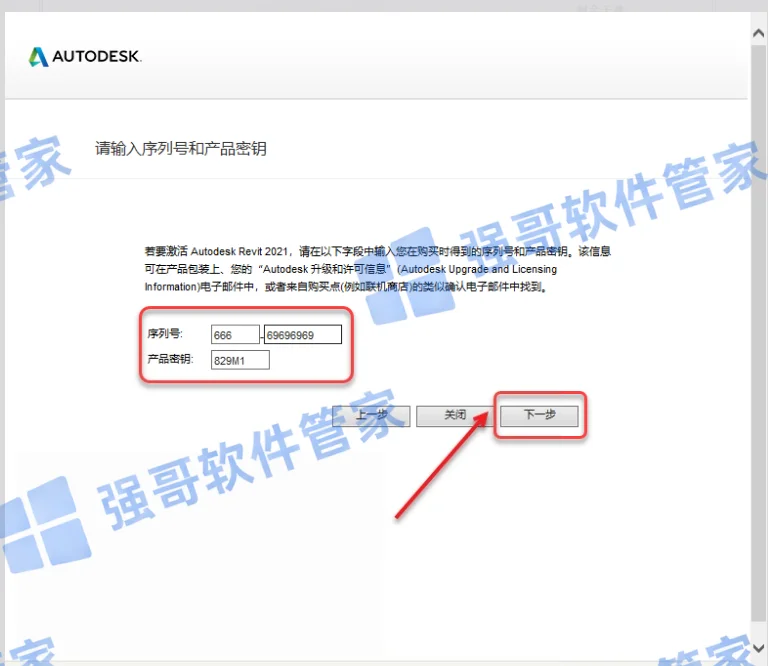768x666 pixels.
Task: Click the scrollbar down arrow
Action: point(759,647)
